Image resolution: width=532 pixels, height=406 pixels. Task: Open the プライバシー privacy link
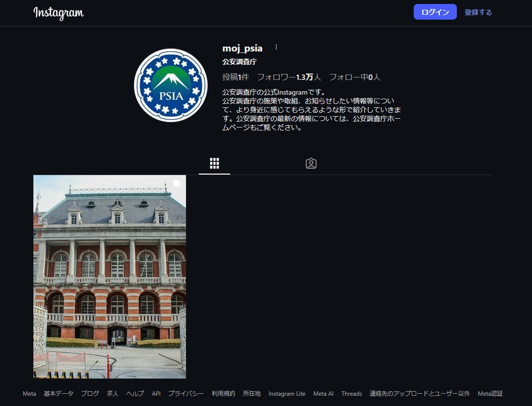[186, 394]
